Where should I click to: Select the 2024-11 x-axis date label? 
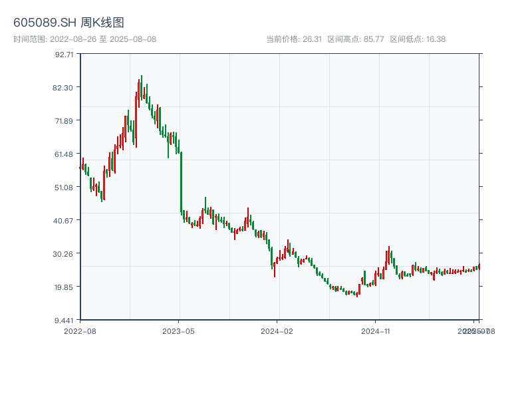tap(376, 331)
